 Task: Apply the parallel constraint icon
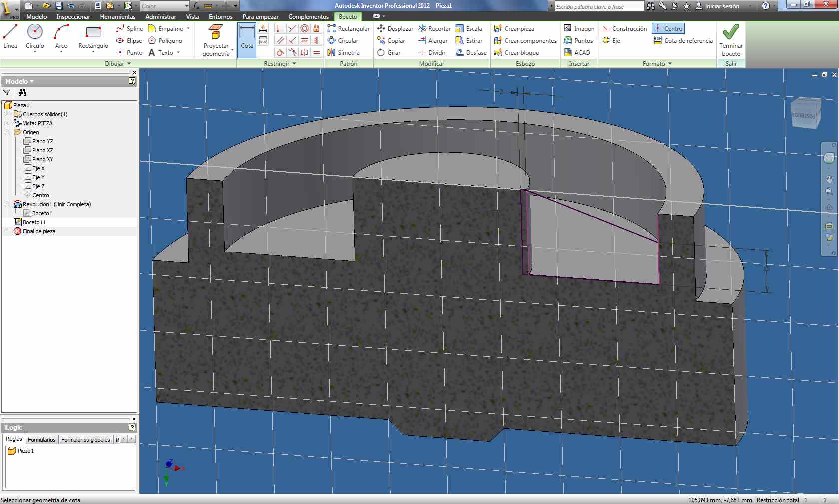click(280, 41)
